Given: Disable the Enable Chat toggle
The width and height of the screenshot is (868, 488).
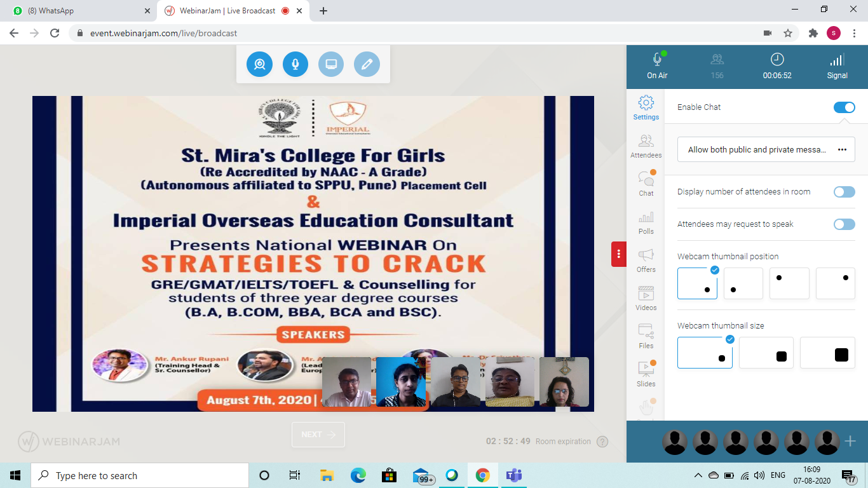Looking at the screenshot, I should (x=844, y=107).
